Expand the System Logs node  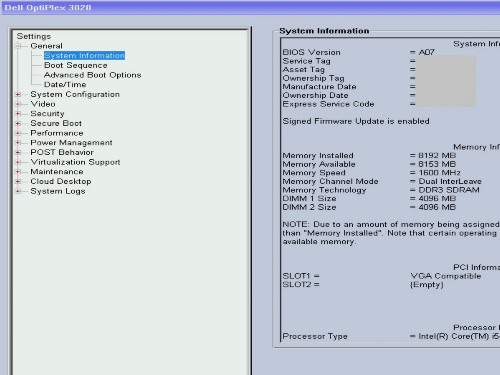(18, 191)
